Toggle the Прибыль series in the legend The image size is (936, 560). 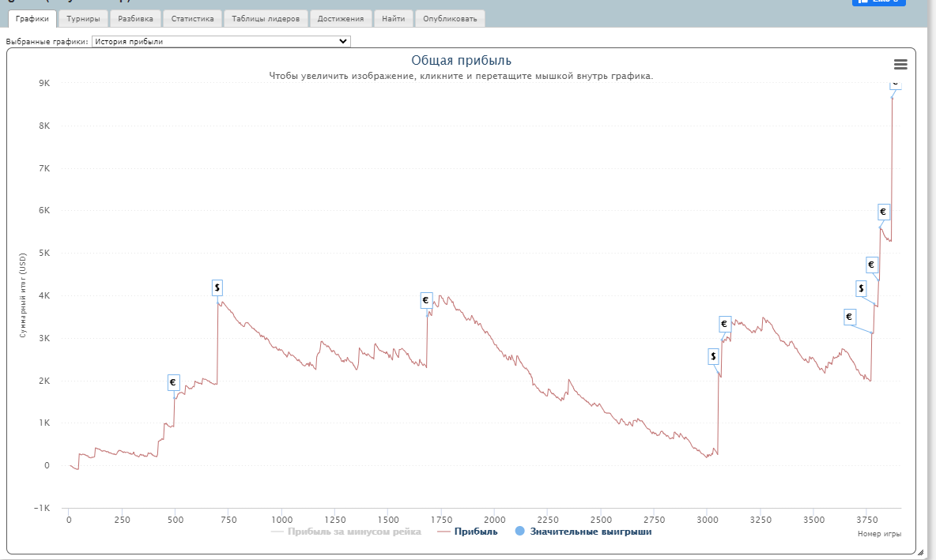tap(467, 532)
